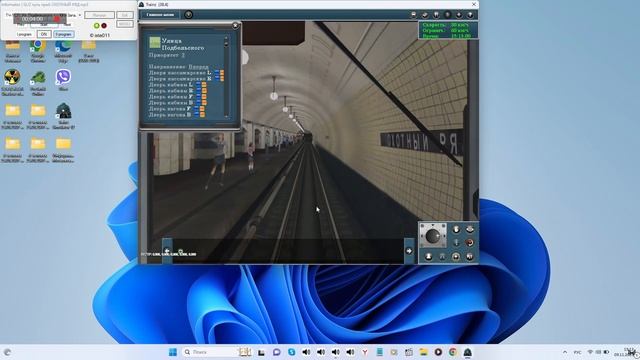Viewport: 640px width, 360px height.
Task: Click the round icon beside Главное меню
Action: 189,15
